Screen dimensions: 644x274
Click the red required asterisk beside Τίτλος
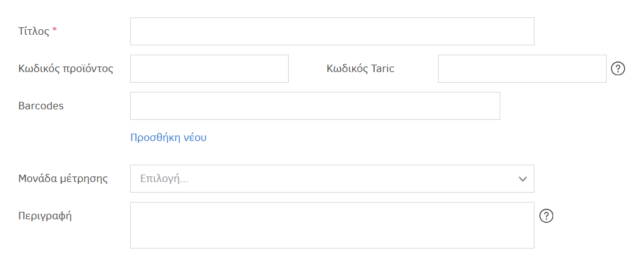click(x=55, y=30)
